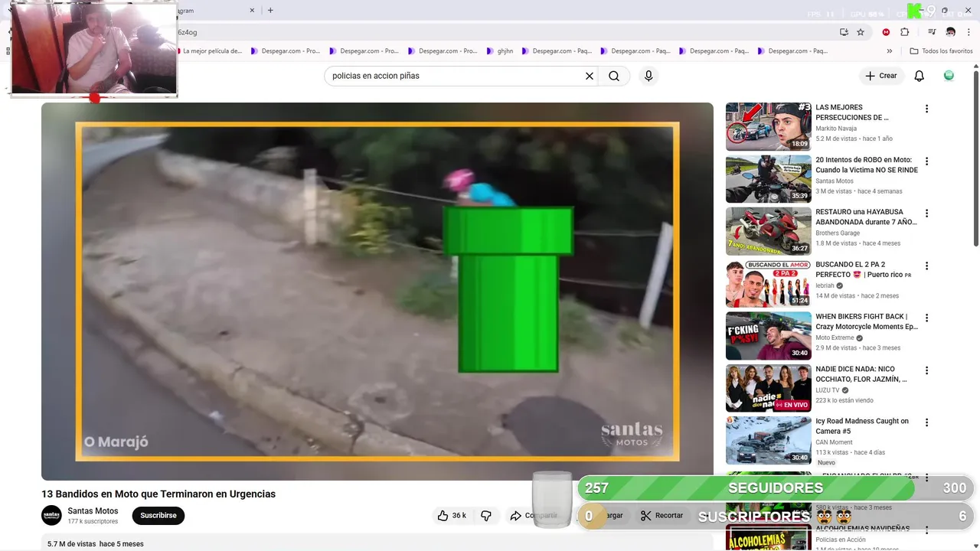Click the 3 M de vistas · hace 4 semanas text
Screen dimensions: 980x551
tap(859, 191)
